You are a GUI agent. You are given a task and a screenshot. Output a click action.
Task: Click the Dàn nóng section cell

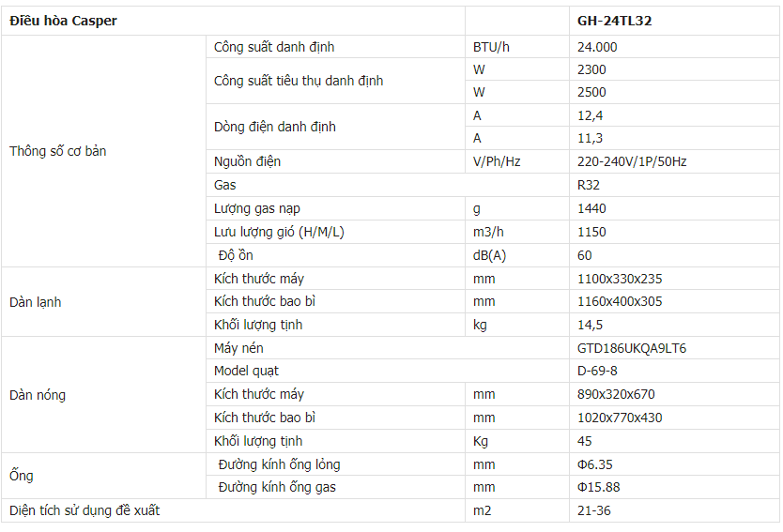[x=38, y=395]
